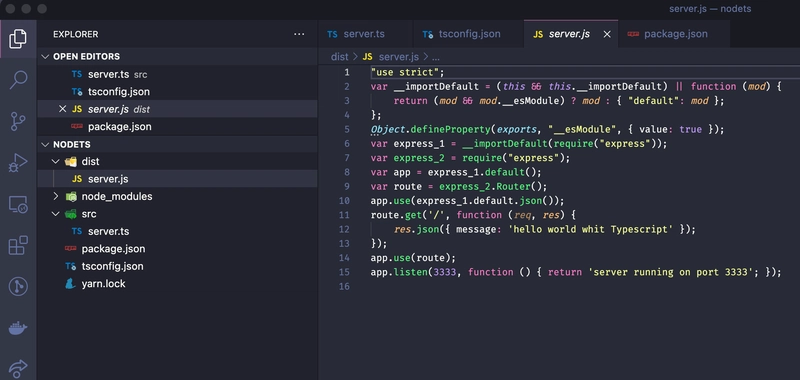Click dist segment in breadcrumb

[339, 57]
